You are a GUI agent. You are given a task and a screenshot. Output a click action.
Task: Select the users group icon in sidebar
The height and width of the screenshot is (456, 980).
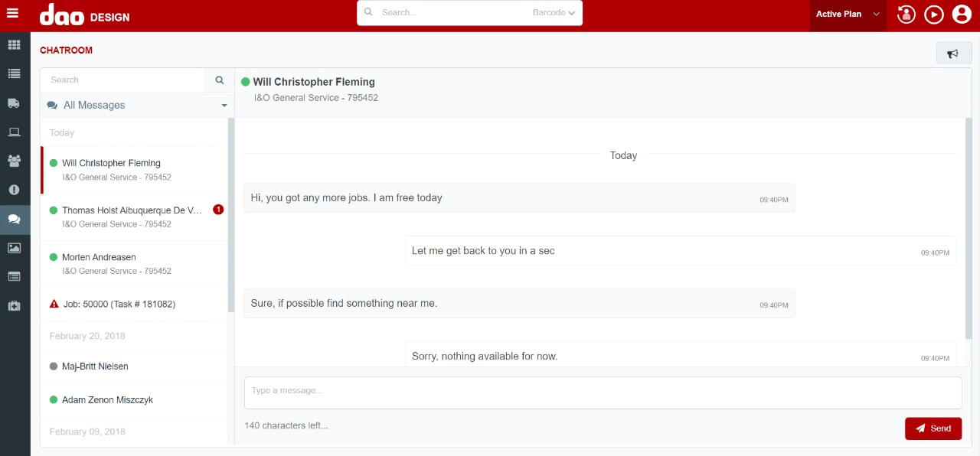(x=14, y=161)
